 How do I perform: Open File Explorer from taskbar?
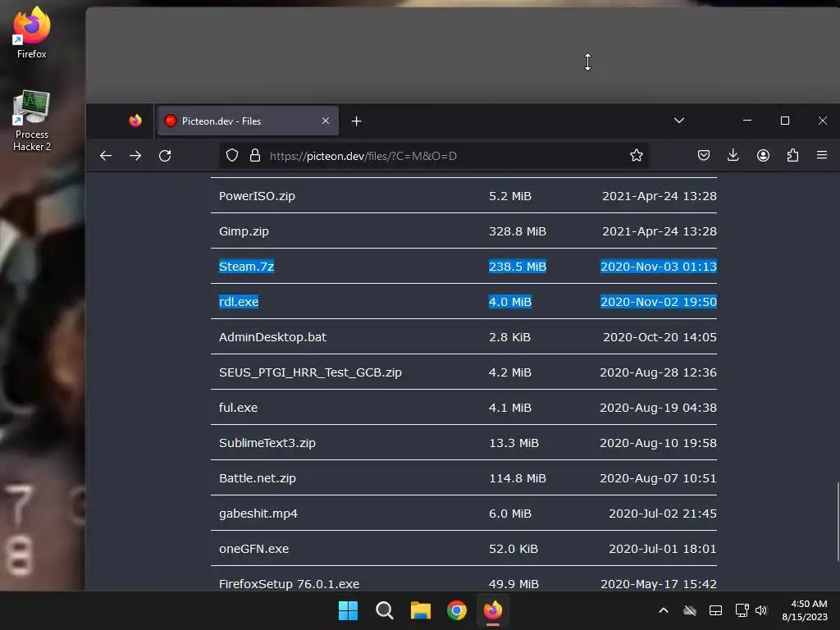coord(421,610)
